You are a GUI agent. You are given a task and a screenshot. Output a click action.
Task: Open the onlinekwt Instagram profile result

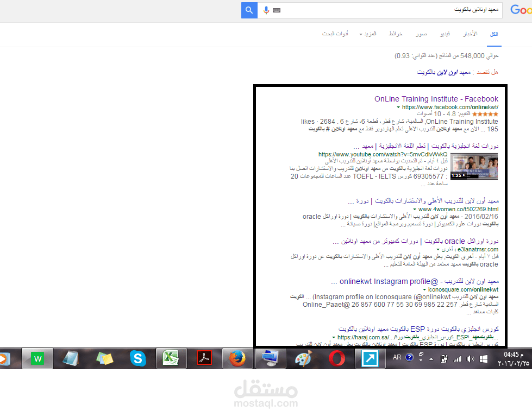(415, 281)
